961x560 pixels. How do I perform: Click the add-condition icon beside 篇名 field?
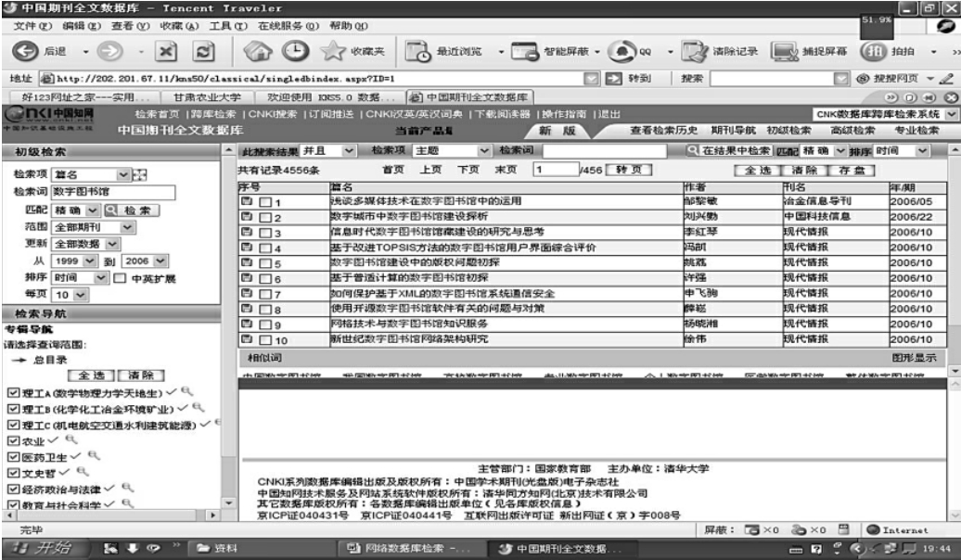(x=140, y=174)
